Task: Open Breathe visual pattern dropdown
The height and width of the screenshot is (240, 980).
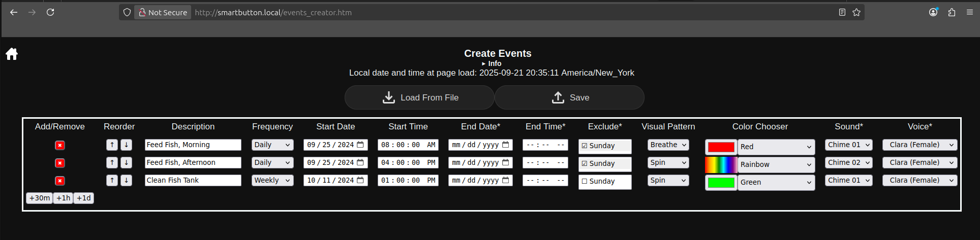Action: click(x=668, y=145)
